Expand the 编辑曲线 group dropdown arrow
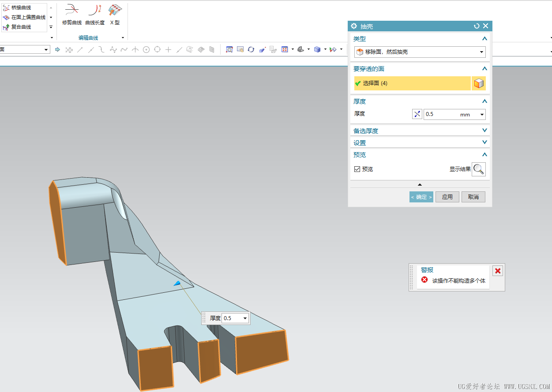This screenshot has height=392, width=552. (123, 38)
